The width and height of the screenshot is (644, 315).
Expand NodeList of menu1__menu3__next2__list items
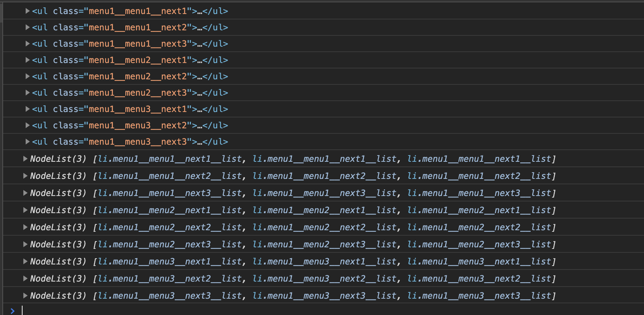(25, 278)
